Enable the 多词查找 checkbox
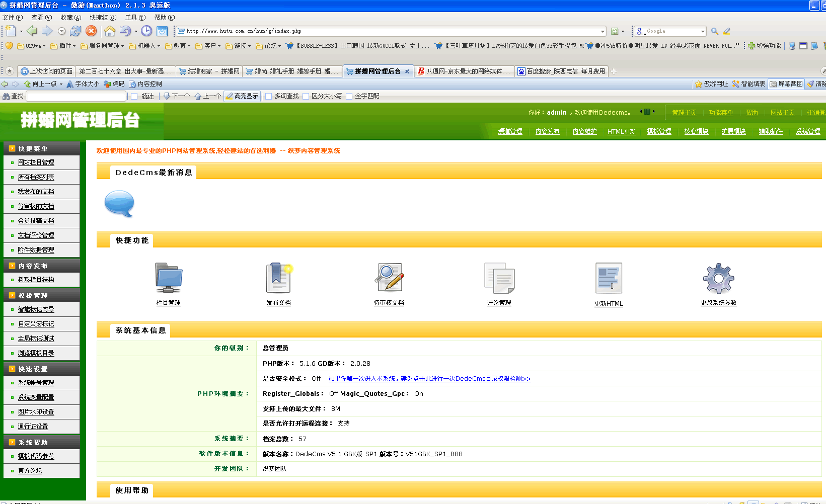This screenshot has height=504, width=826. tap(268, 96)
